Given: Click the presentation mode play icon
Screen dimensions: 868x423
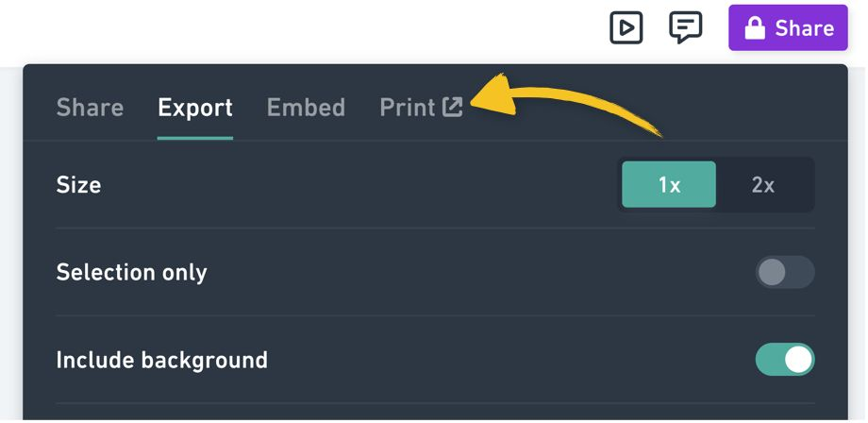Looking at the screenshot, I should pyautogui.click(x=626, y=27).
